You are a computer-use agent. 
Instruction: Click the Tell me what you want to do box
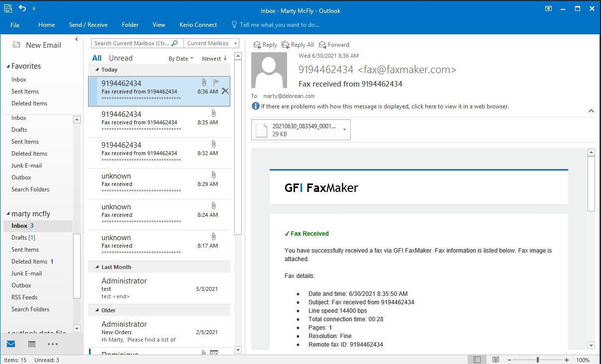tap(276, 25)
